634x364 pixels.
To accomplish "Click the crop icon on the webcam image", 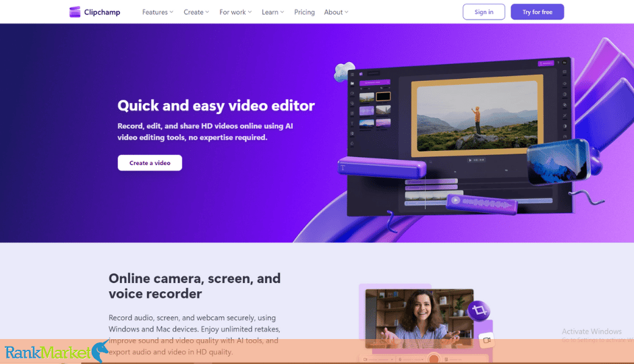I will pos(479,310).
